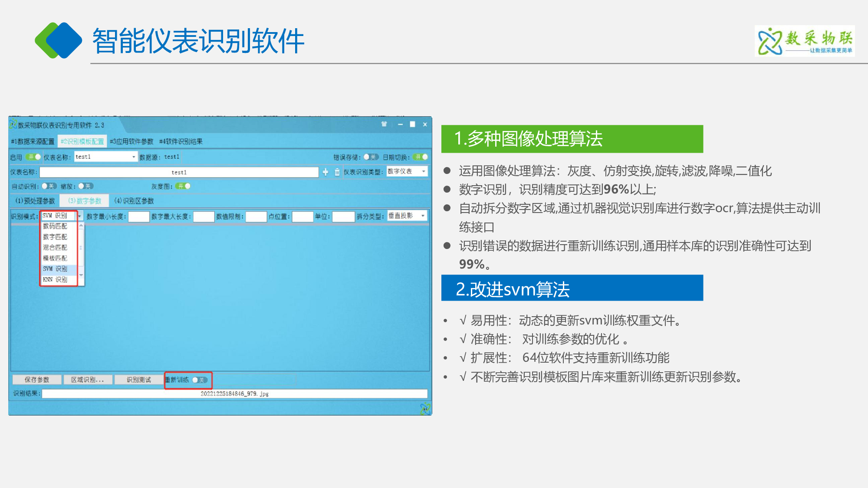Click the 数采物联 company logo

click(x=805, y=41)
